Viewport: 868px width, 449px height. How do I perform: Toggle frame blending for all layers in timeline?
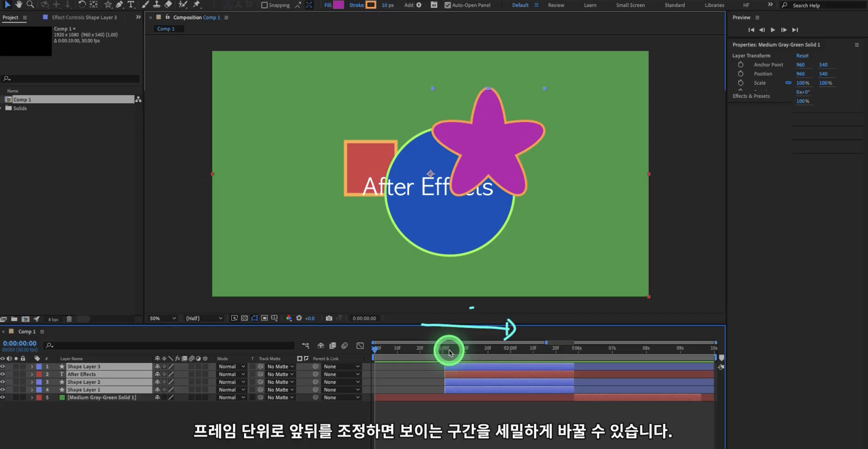click(333, 345)
